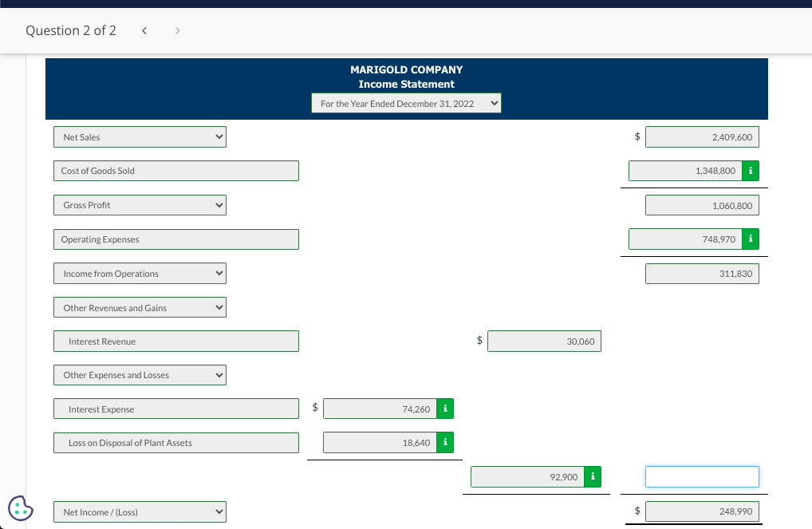Open the Other Revenues and Gains dropdown
The width and height of the screenshot is (812, 529).
pyautogui.click(x=140, y=307)
